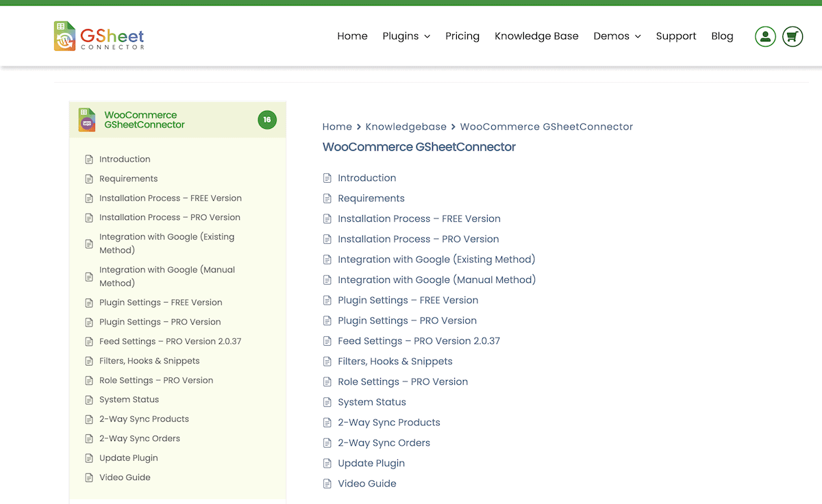Open sidebar Integration with Google (Existing Method)
The height and width of the screenshot is (504, 822).
166,244
